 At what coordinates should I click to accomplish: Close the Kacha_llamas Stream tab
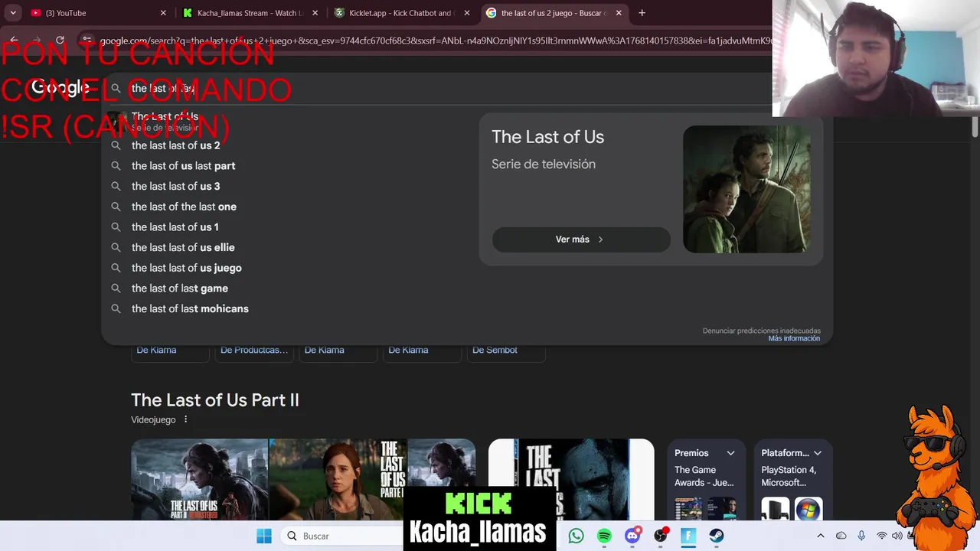coord(315,13)
